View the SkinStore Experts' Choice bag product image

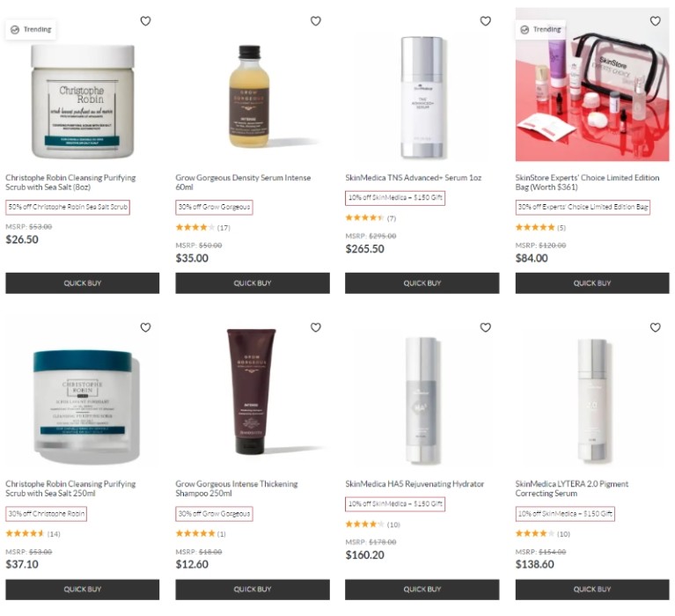[592, 84]
